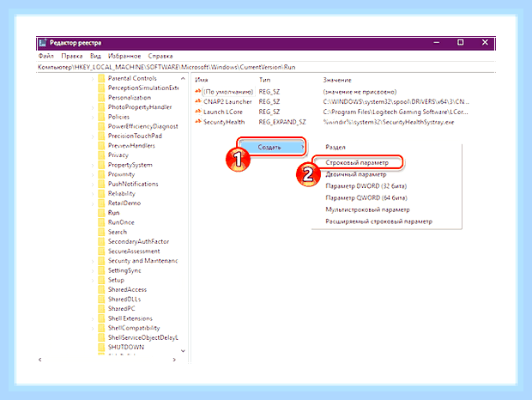Choose Параметр QWORD (64 бита)
This screenshot has width=532, height=400.
point(366,197)
